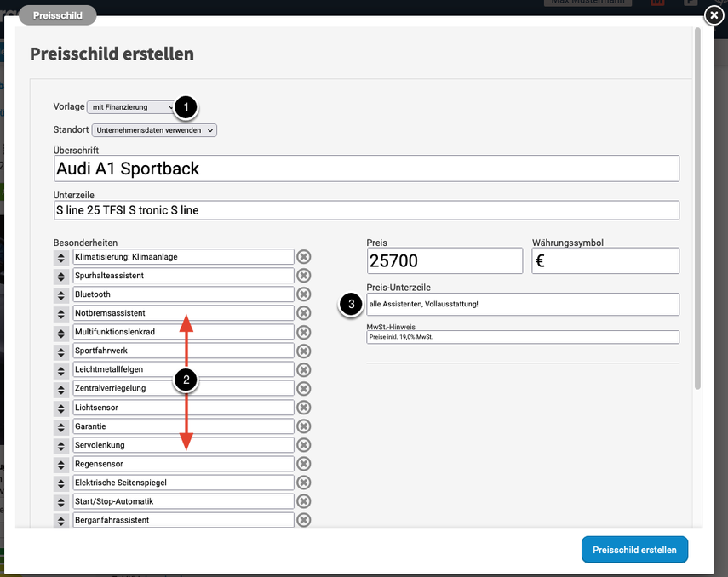Edit the Preis field showing 25700
Image resolution: width=728 pixels, height=577 pixels.
tap(444, 260)
